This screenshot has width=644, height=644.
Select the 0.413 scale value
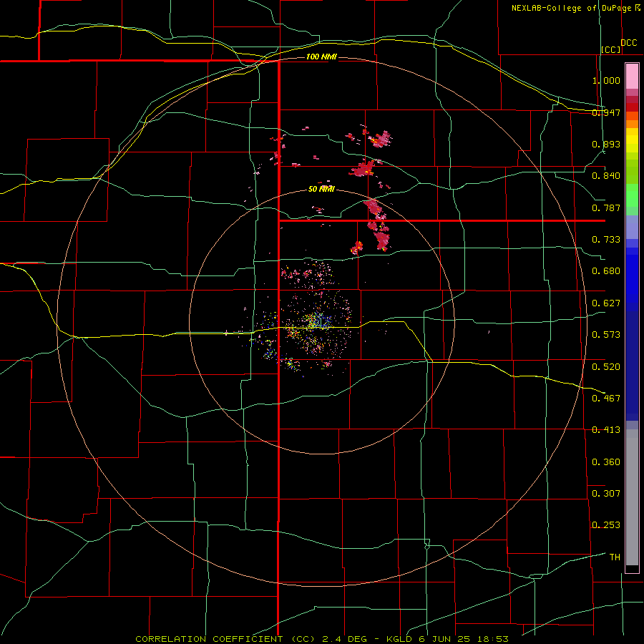coord(606,430)
